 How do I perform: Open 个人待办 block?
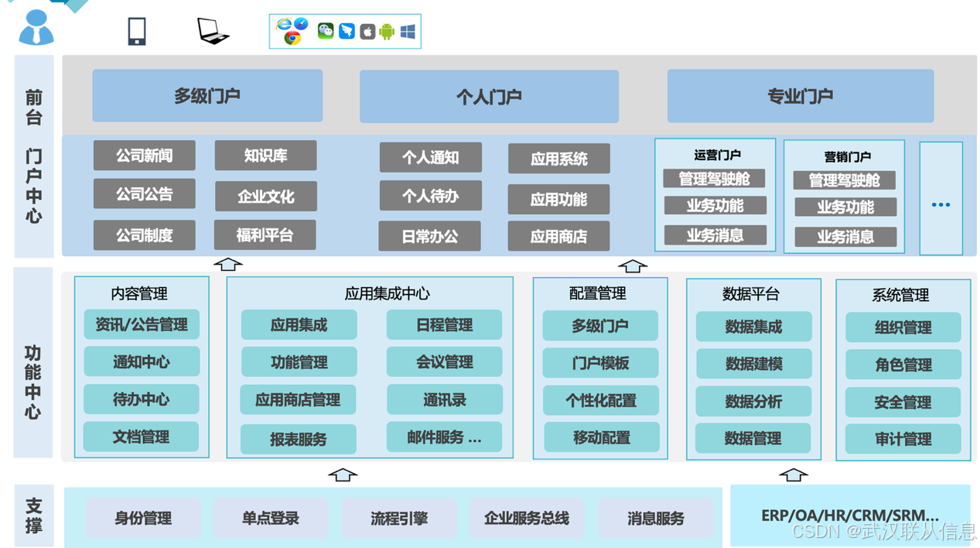431,196
